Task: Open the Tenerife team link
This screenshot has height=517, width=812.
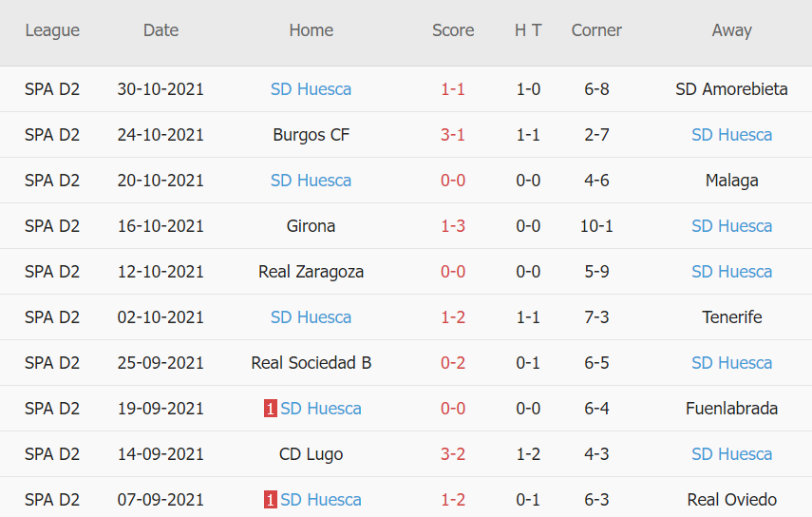Action: click(731, 317)
